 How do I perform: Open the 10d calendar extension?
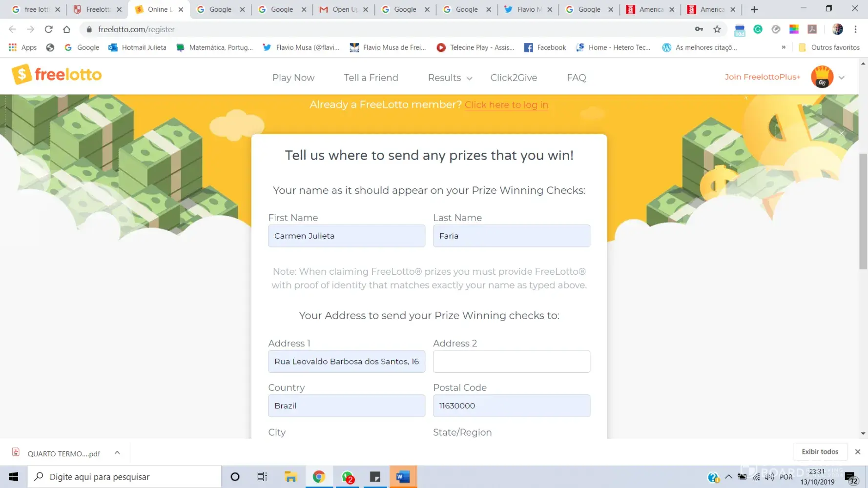click(x=740, y=30)
